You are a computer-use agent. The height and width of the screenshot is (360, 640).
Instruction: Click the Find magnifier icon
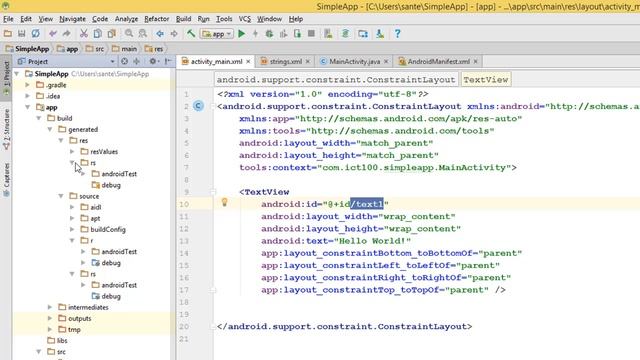[129, 34]
